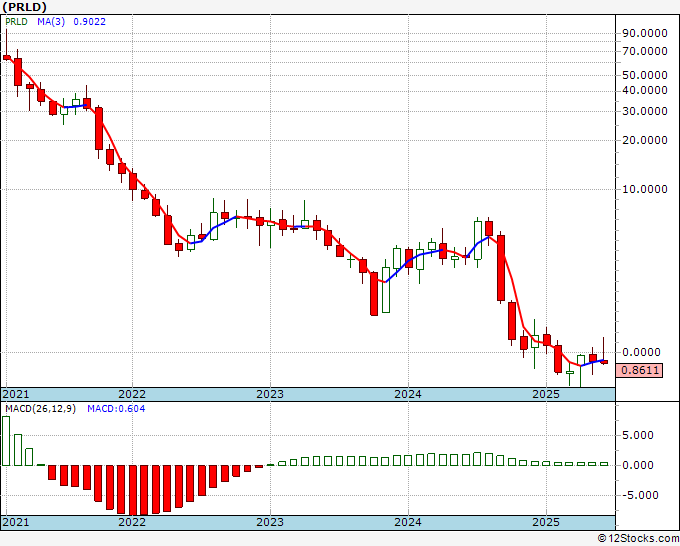Click the 40.0000 price axis label

coord(645,90)
